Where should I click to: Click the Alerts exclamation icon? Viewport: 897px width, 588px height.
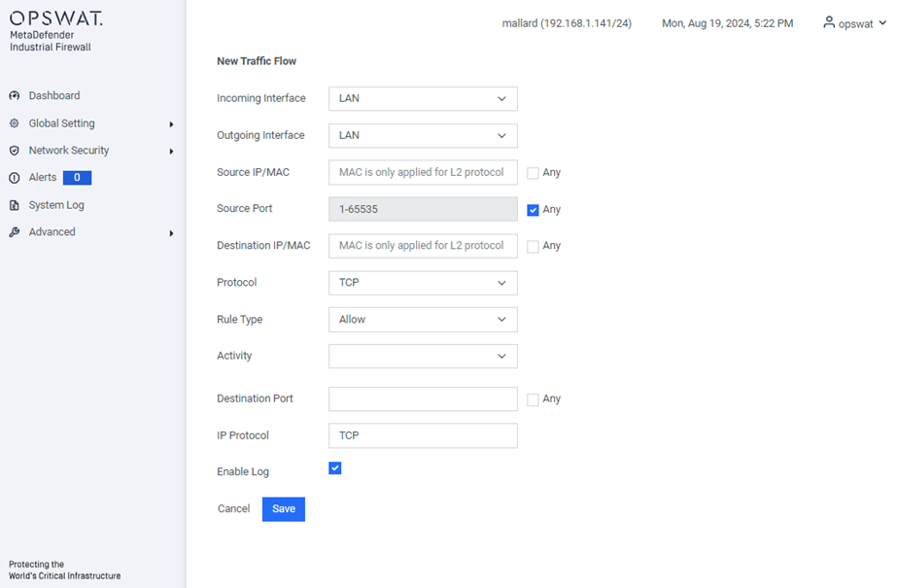point(15,178)
